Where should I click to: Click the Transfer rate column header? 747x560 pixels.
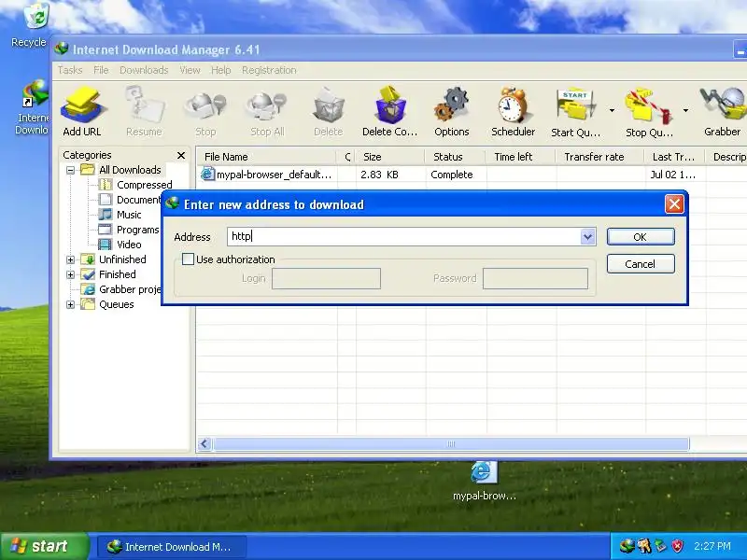coord(599,157)
